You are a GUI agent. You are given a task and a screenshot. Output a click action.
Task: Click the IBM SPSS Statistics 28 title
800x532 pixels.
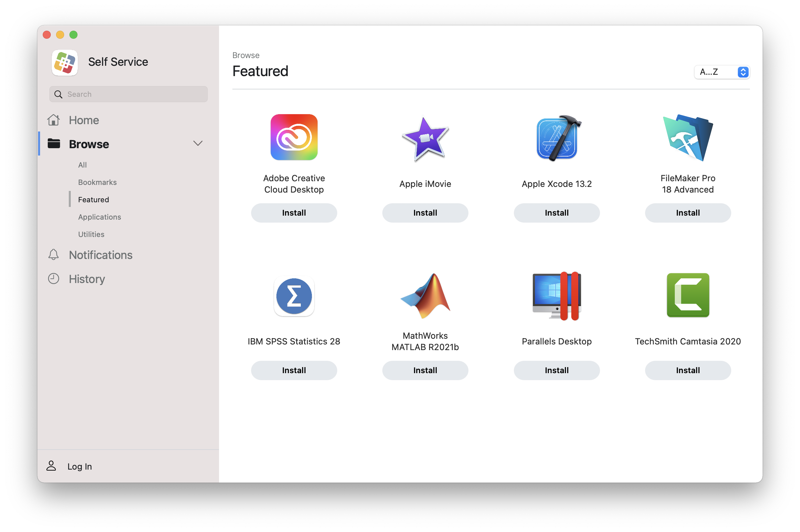[294, 341]
